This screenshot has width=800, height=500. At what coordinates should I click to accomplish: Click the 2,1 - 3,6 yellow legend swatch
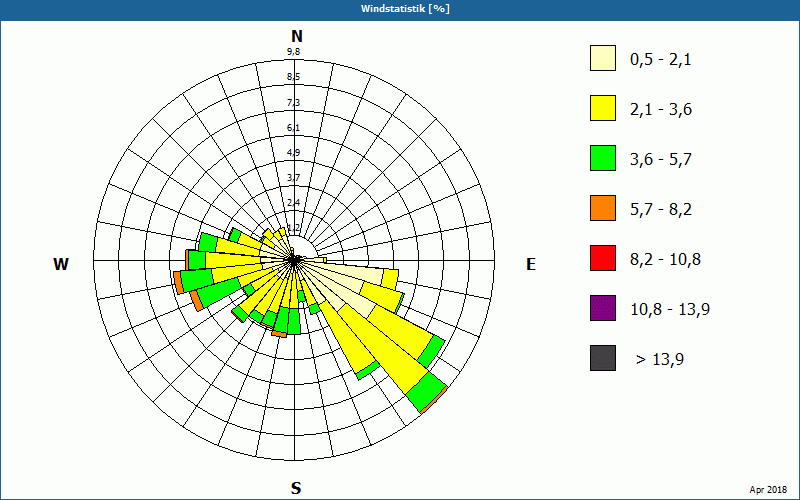pyautogui.click(x=603, y=108)
